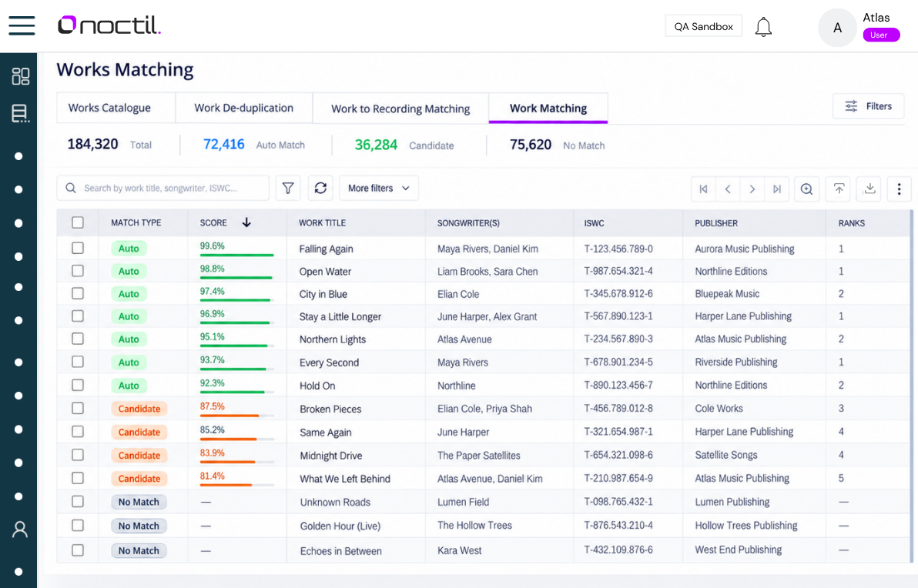The image size is (918, 588).
Task: Check the City in Blue row checkbox
Action: (x=78, y=293)
